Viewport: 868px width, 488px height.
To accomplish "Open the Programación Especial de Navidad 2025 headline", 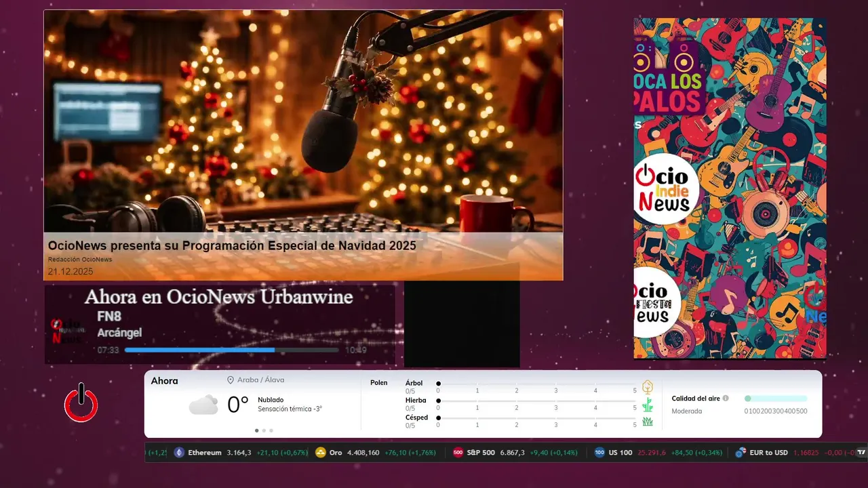I will (232, 245).
